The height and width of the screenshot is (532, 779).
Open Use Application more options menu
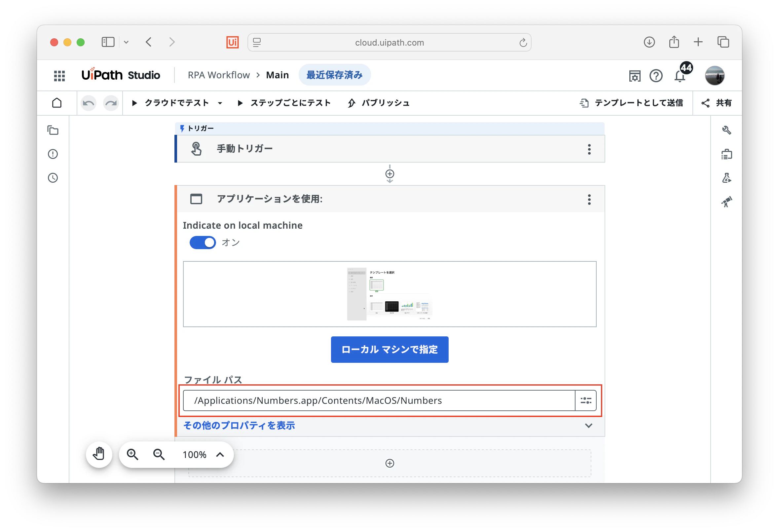(x=589, y=200)
